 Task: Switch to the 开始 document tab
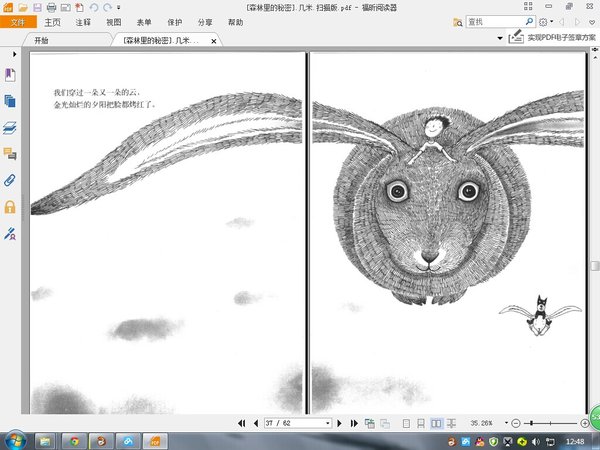coord(41,41)
